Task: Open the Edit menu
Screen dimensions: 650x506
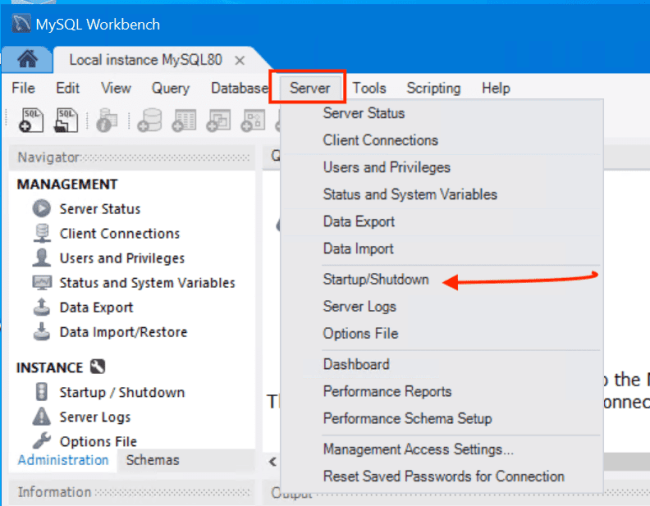Action: click(68, 88)
